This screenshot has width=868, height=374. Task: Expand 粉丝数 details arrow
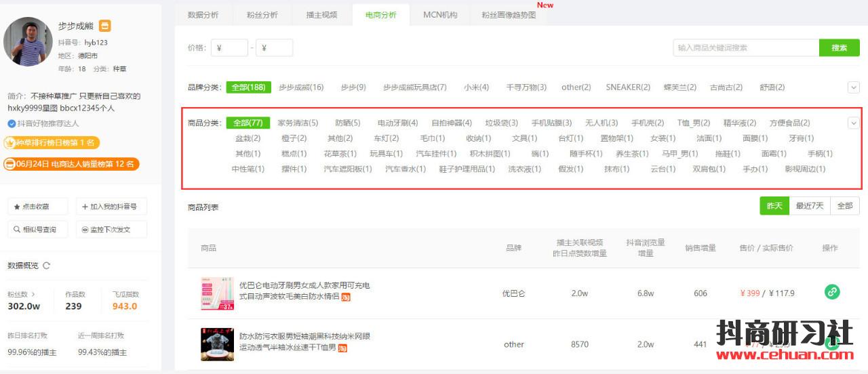33,295
